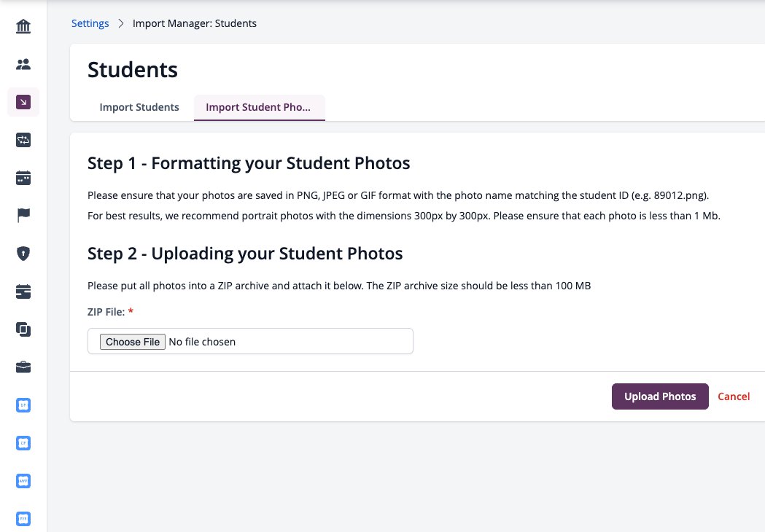Click the Choose File button
Image resolution: width=765 pixels, height=532 pixels.
coord(132,342)
